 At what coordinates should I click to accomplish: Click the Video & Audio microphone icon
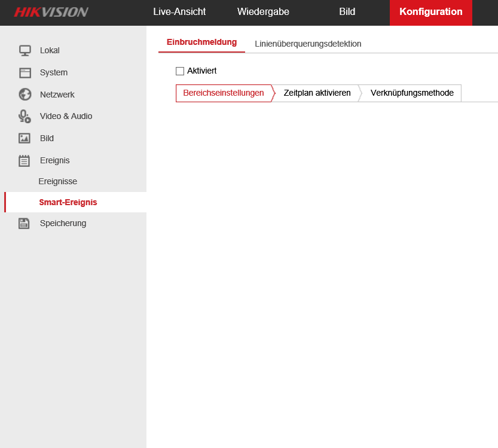pyautogui.click(x=25, y=116)
